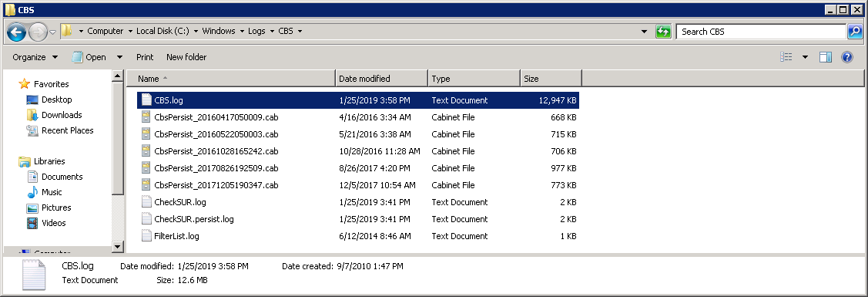Select the FilterList.log file icon
Image resolution: width=868 pixels, height=297 pixels.
point(146,236)
